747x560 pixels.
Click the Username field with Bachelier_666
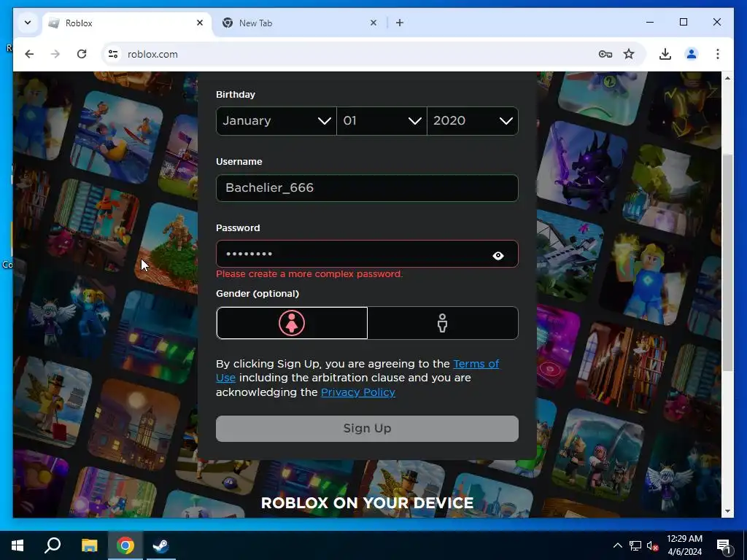coord(367,188)
